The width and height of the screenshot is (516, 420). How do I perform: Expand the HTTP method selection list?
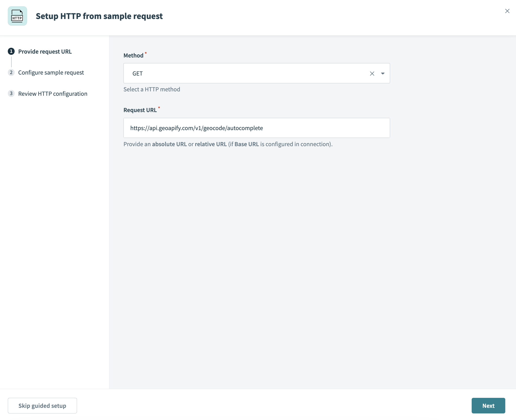pos(382,73)
